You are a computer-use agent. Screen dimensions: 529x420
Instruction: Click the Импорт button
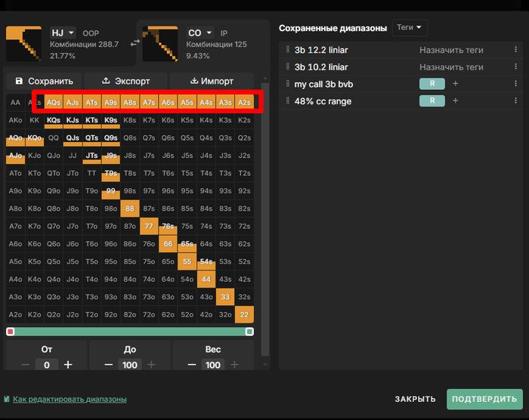[x=212, y=81]
